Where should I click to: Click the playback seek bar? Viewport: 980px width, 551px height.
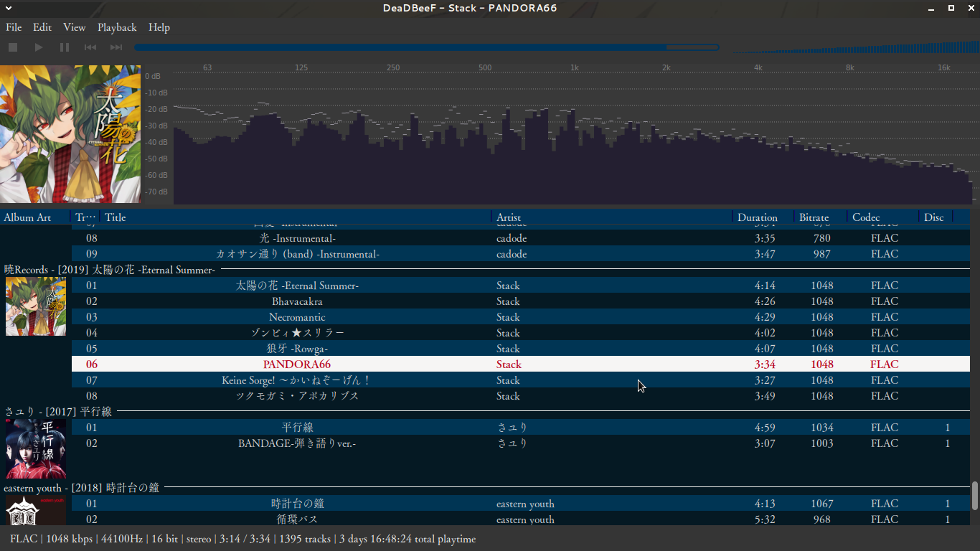426,48
